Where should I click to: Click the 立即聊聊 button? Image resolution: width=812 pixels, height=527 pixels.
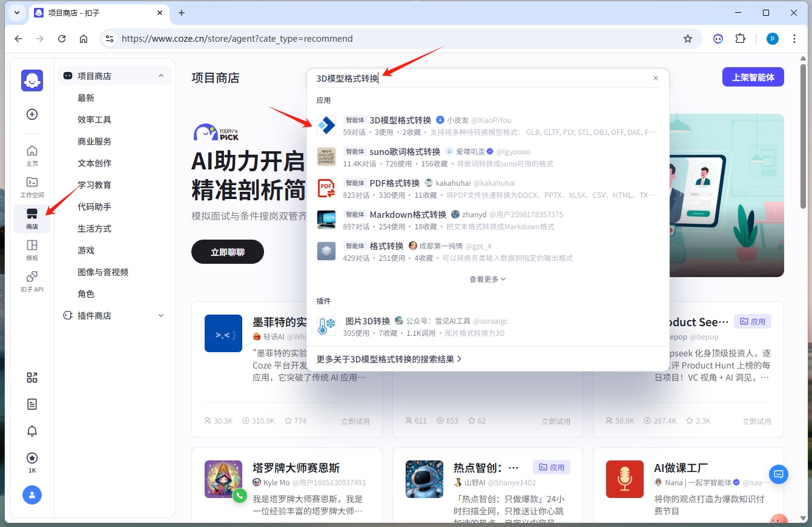[x=228, y=252]
